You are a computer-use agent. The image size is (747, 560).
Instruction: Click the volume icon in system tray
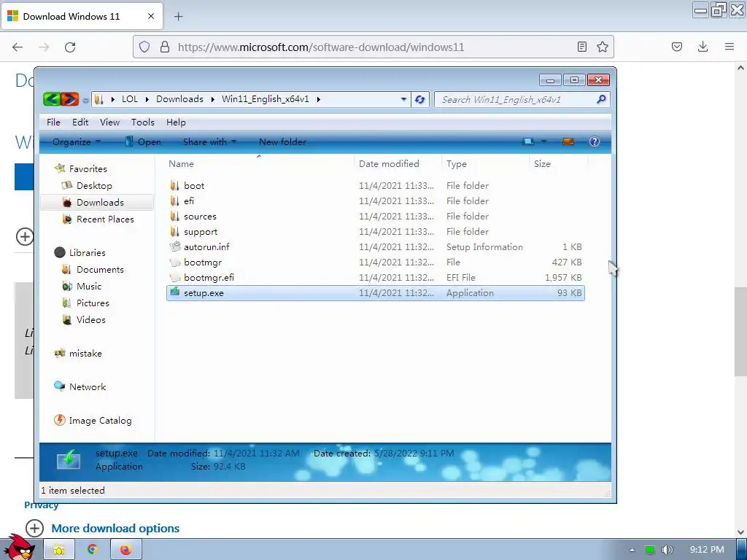click(x=667, y=550)
